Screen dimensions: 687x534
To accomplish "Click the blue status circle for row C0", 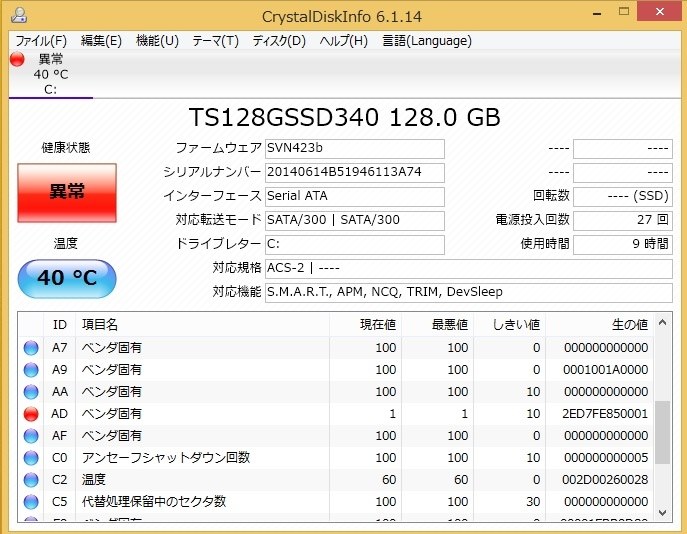I will tap(31, 457).
